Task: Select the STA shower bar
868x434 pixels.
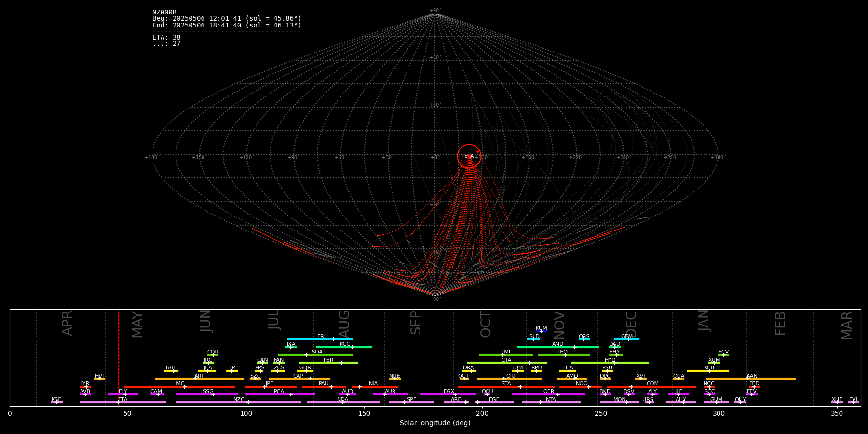Action: pyautogui.click(x=506, y=386)
